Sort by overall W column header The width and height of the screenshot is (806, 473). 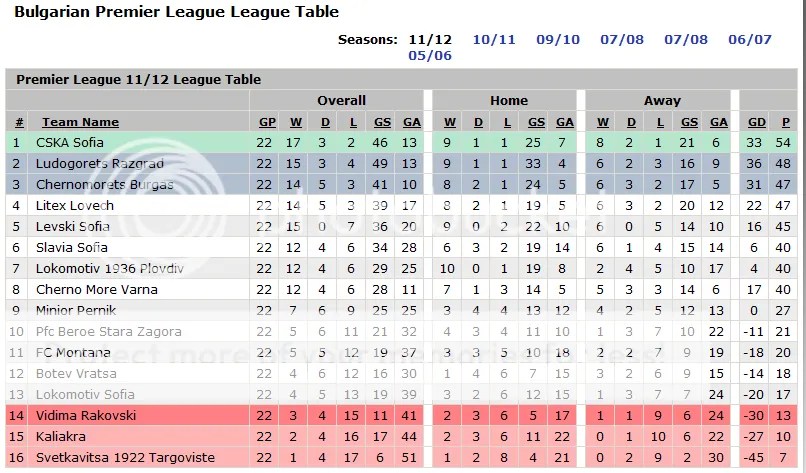[x=296, y=122]
